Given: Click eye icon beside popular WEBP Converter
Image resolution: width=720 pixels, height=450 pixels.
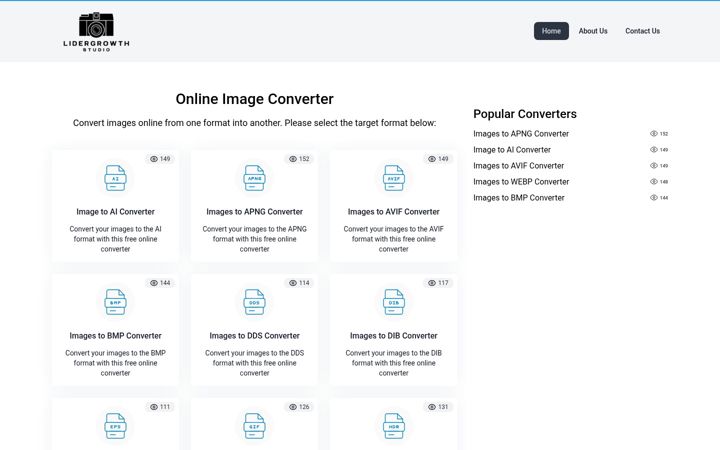Looking at the screenshot, I should [x=654, y=182].
